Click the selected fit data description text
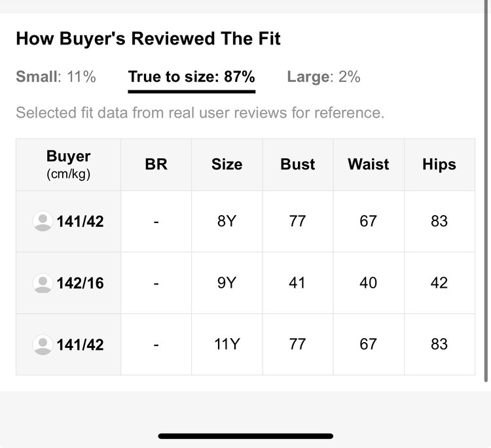 point(200,112)
